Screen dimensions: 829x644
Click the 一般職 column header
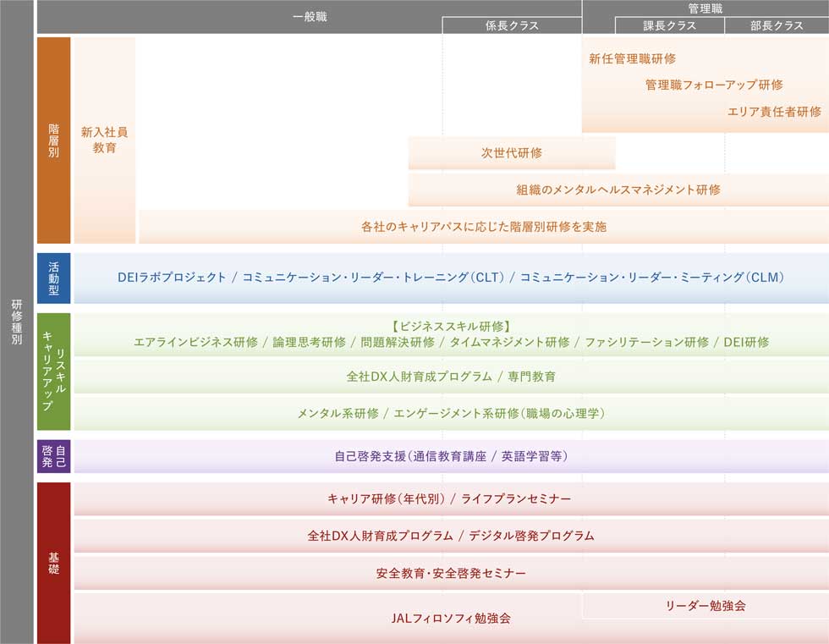coord(310,16)
